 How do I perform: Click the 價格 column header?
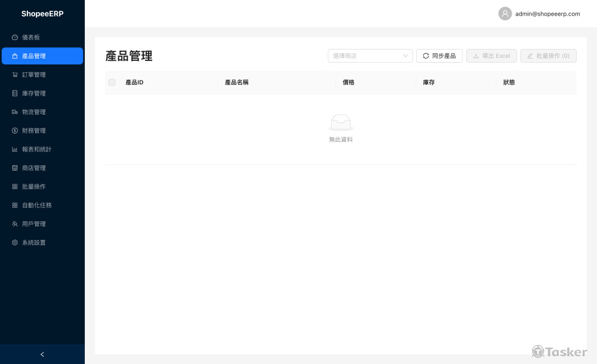tap(349, 82)
